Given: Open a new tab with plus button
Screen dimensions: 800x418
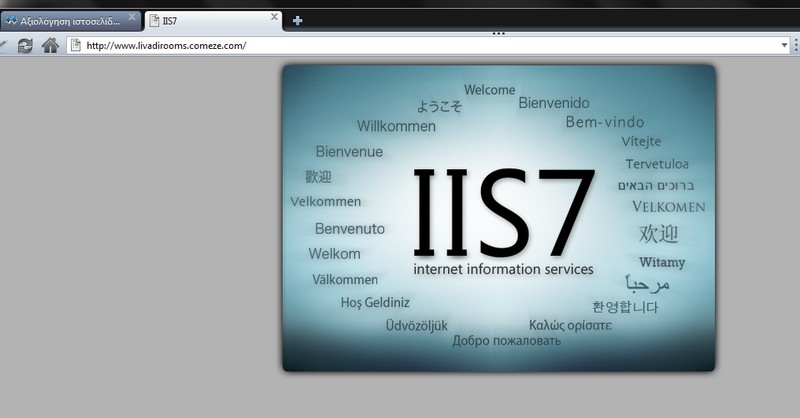Looking at the screenshot, I should click(297, 21).
